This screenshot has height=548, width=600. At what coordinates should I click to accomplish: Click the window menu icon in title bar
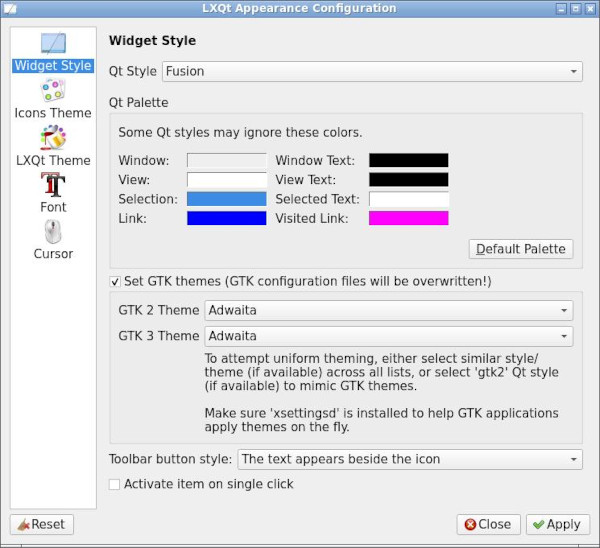pyautogui.click(x=8, y=8)
